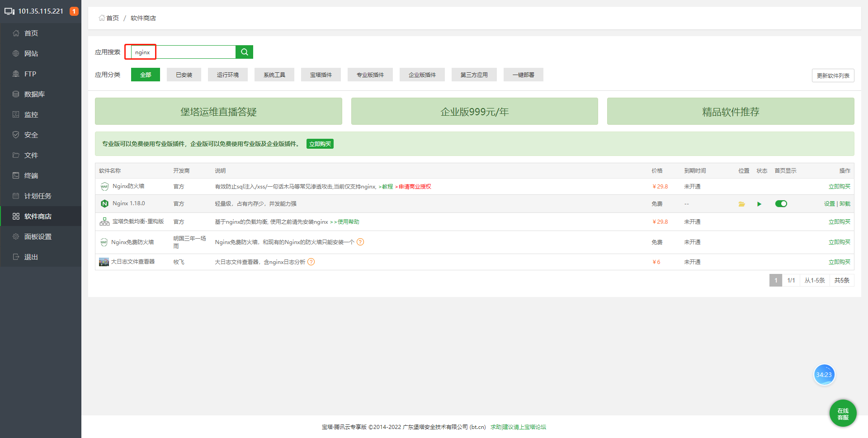The image size is (868, 438).
Task: Click the floating 34:23 timer bubble
Action: coord(824,375)
